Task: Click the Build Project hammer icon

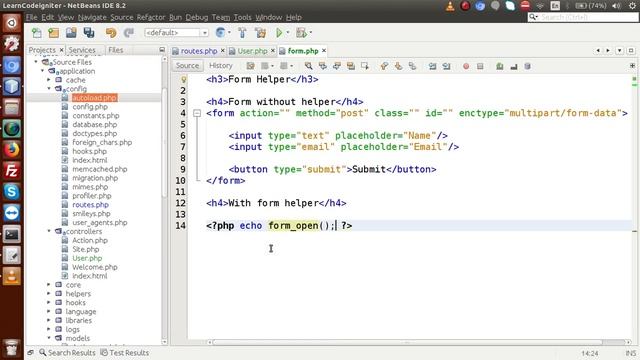Action: click(242, 33)
